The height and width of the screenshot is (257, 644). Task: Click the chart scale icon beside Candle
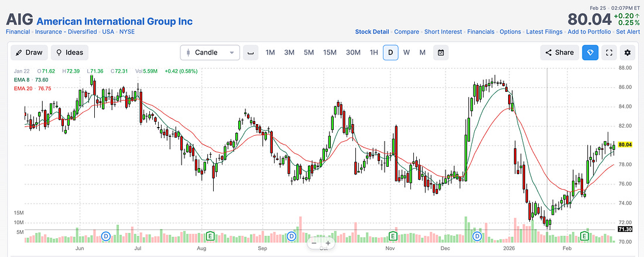click(250, 53)
